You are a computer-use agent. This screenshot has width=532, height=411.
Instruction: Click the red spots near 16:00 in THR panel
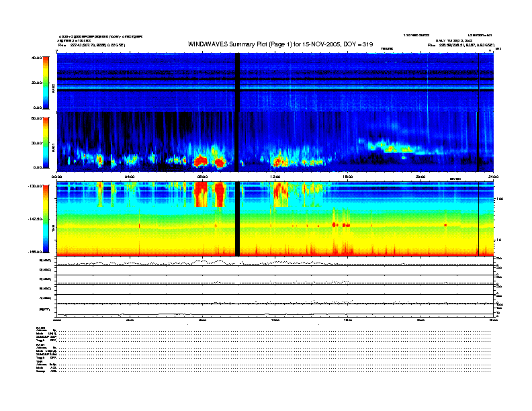coord(341,225)
